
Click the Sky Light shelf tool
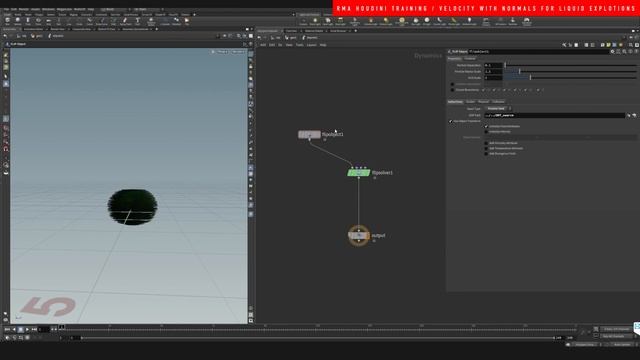(416, 21)
